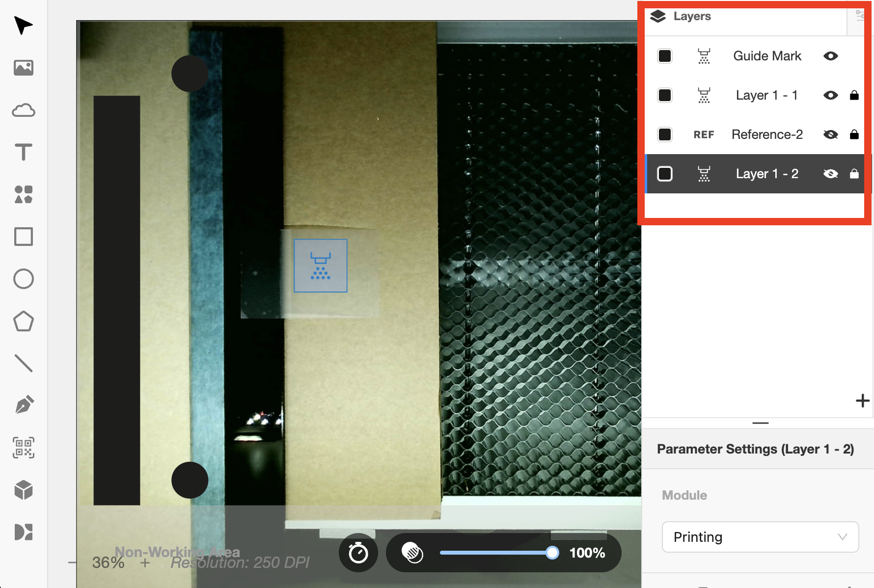
Task: Click the printing module icon on canvas
Action: point(321,266)
